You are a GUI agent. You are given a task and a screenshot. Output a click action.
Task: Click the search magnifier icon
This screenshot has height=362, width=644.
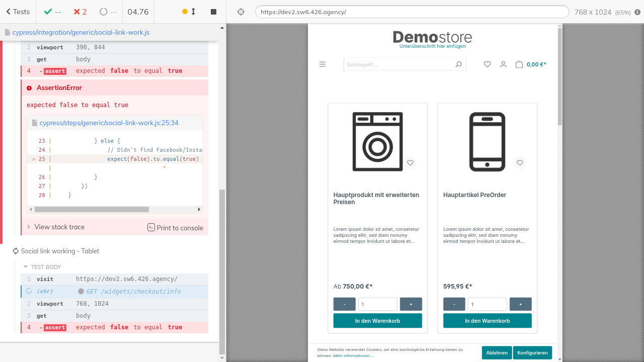tap(458, 64)
